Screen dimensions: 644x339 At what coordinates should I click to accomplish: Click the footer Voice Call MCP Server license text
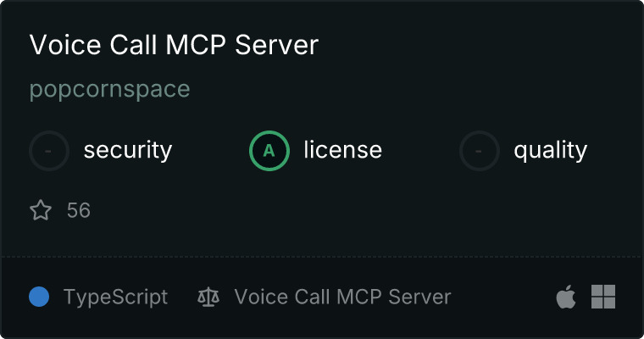[342, 297]
